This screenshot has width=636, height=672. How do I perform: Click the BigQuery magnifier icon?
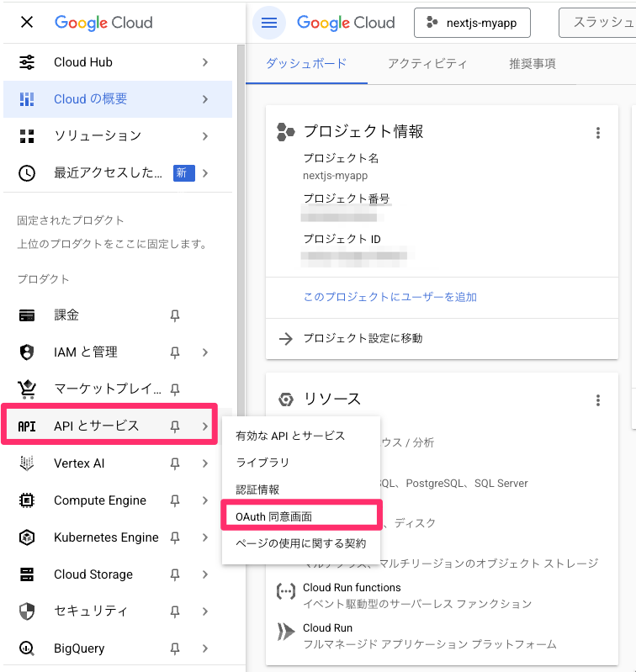coord(27,648)
